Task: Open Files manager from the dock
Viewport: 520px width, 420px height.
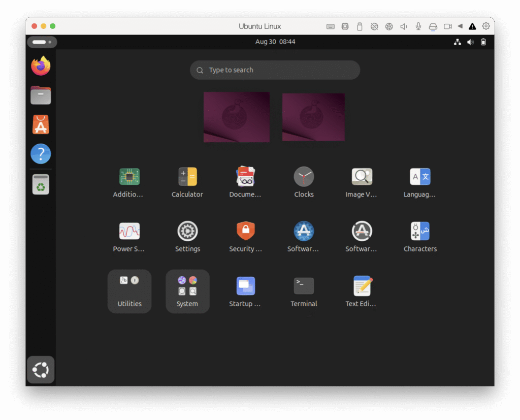Action: tap(41, 95)
